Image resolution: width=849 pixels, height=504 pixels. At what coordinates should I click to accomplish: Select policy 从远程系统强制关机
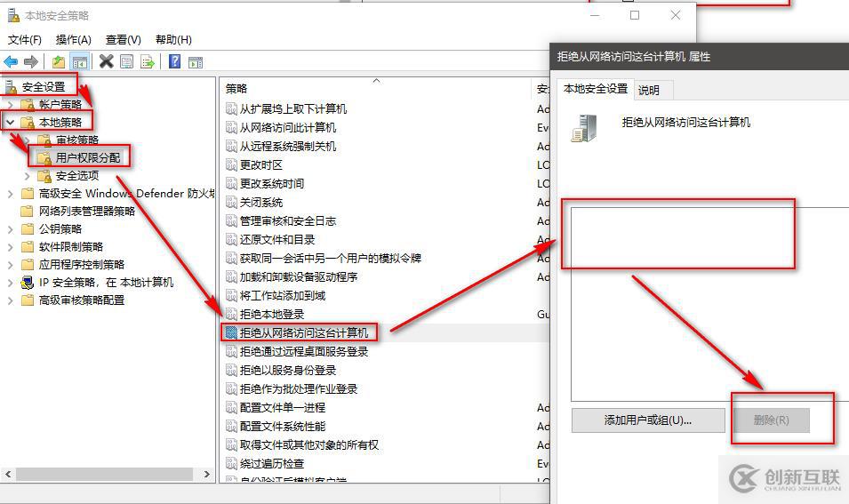[x=287, y=147]
